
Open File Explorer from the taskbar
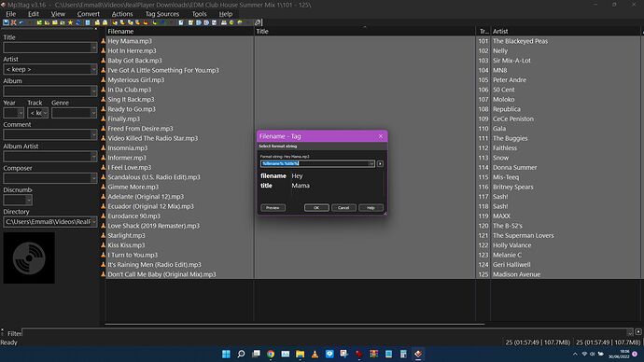tap(301, 354)
